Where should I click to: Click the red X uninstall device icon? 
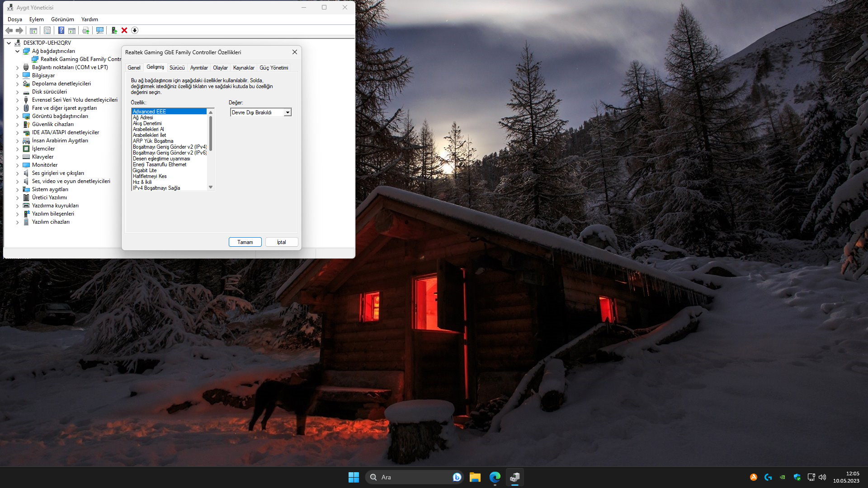click(x=124, y=30)
